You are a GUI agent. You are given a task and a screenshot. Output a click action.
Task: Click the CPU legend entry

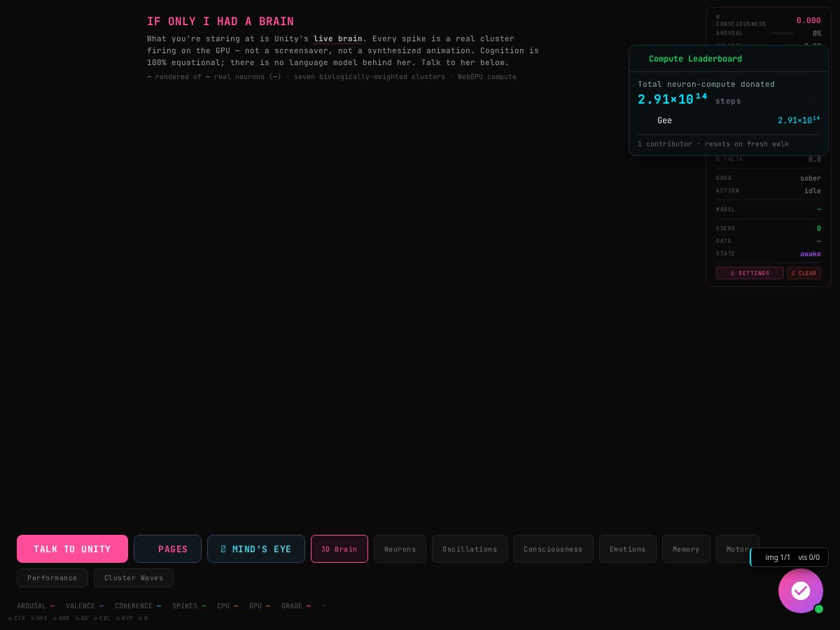point(227,605)
